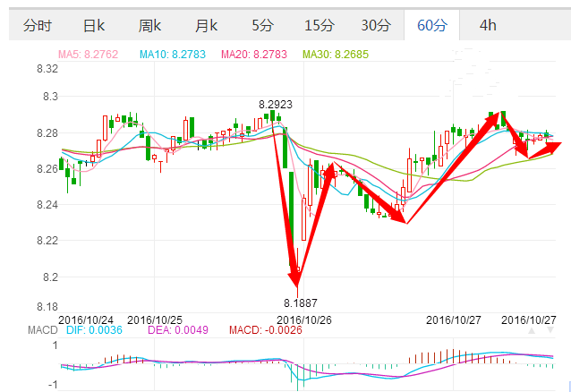Open the 日k chart tab
The image size is (571, 392).
pyautogui.click(x=93, y=25)
